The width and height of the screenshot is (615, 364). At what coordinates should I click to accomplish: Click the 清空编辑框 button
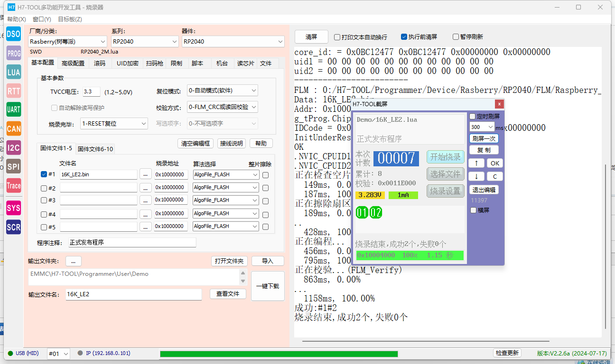point(196,143)
